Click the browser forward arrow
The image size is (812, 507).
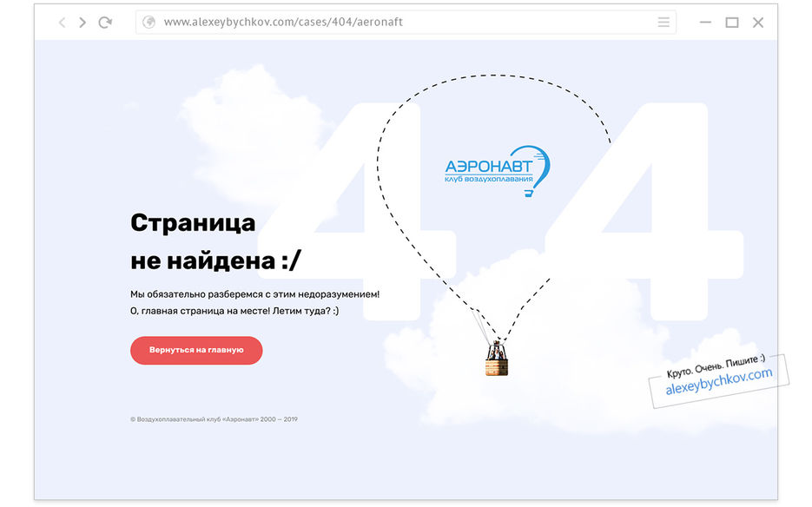[x=83, y=23]
